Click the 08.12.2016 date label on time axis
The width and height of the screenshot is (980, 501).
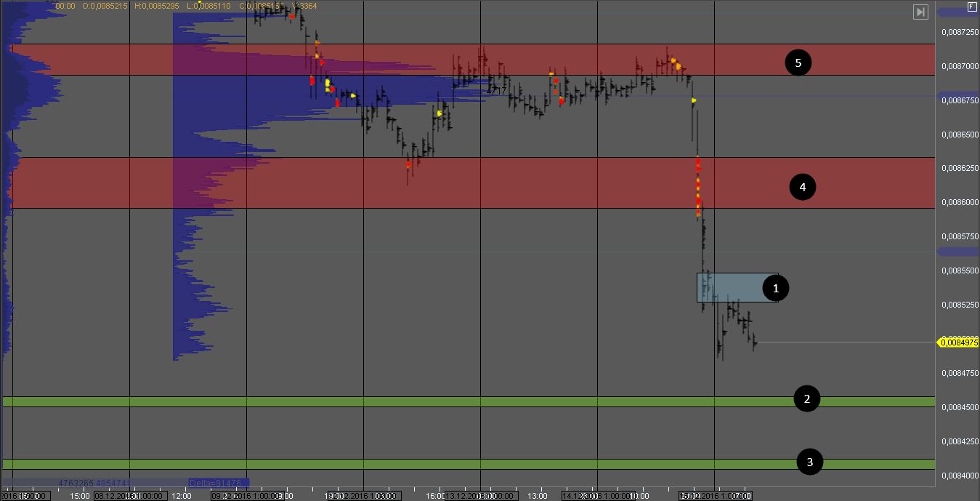[128, 496]
